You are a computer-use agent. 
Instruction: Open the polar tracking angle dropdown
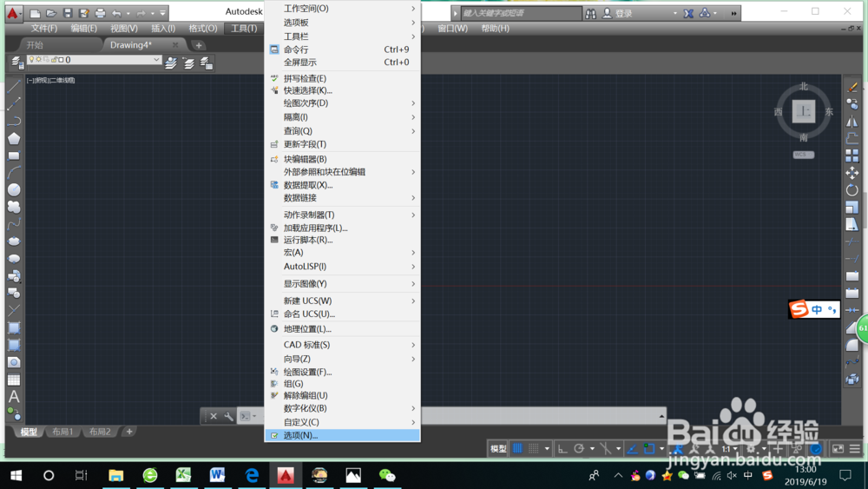point(592,448)
